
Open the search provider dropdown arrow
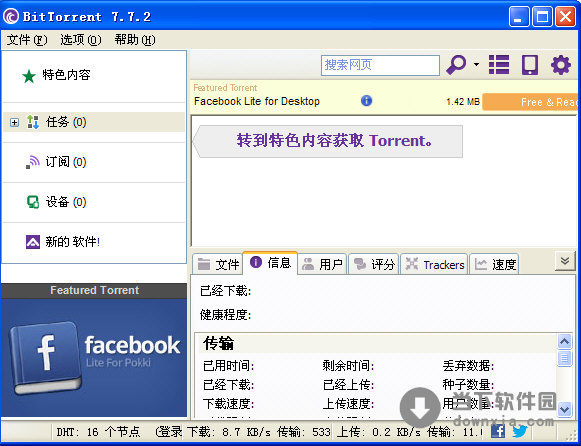(476, 64)
